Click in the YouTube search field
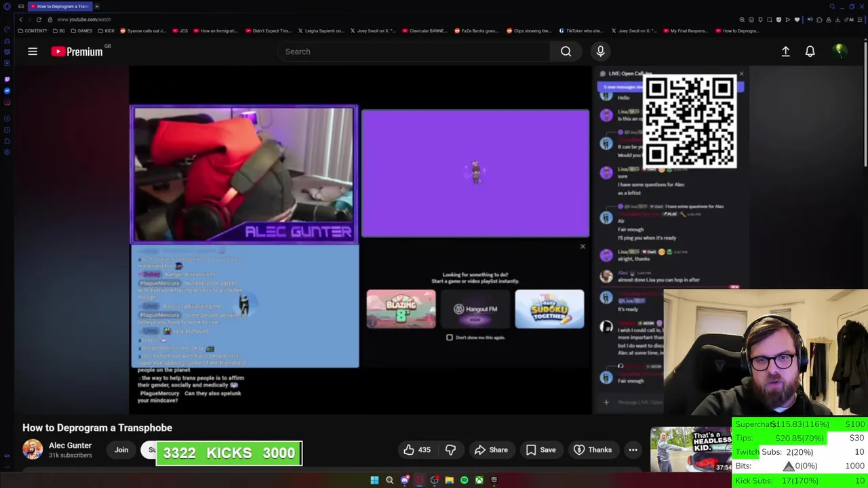868x488 pixels. coord(414,52)
